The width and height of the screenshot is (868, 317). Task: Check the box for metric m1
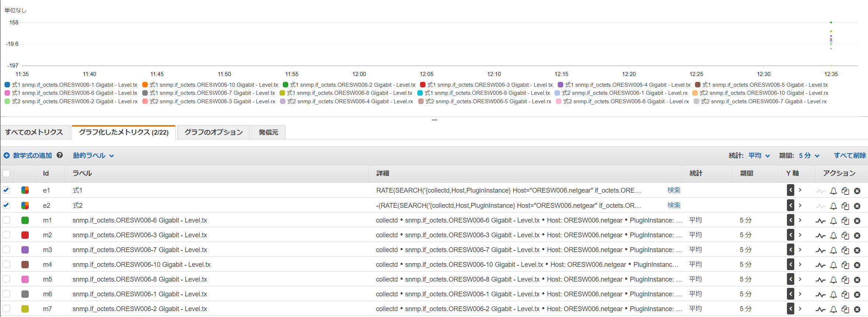click(x=6, y=220)
